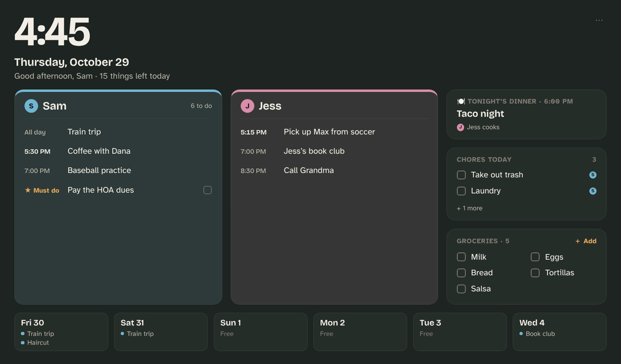This screenshot has width=621, height=364.
Task: Check off Pay the HOA dues
Action: (x=207, y=190)
